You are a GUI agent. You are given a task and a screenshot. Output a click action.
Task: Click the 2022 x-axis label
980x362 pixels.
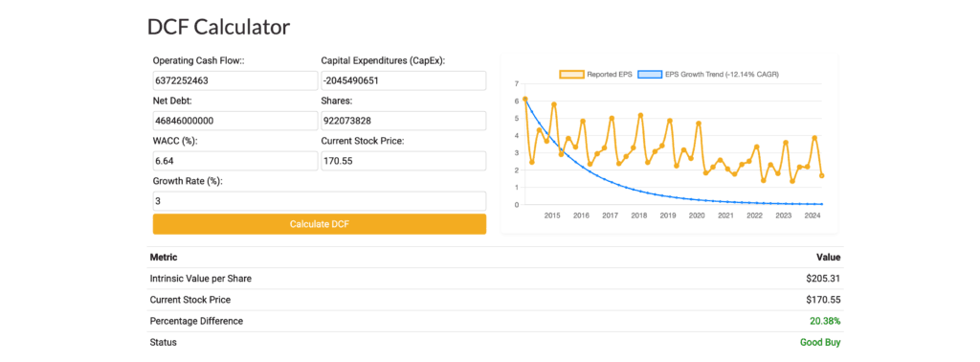pos(754,215)
